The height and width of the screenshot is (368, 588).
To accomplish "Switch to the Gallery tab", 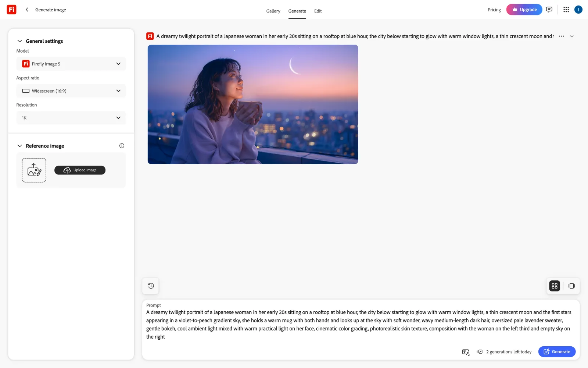I will [273, 11].
